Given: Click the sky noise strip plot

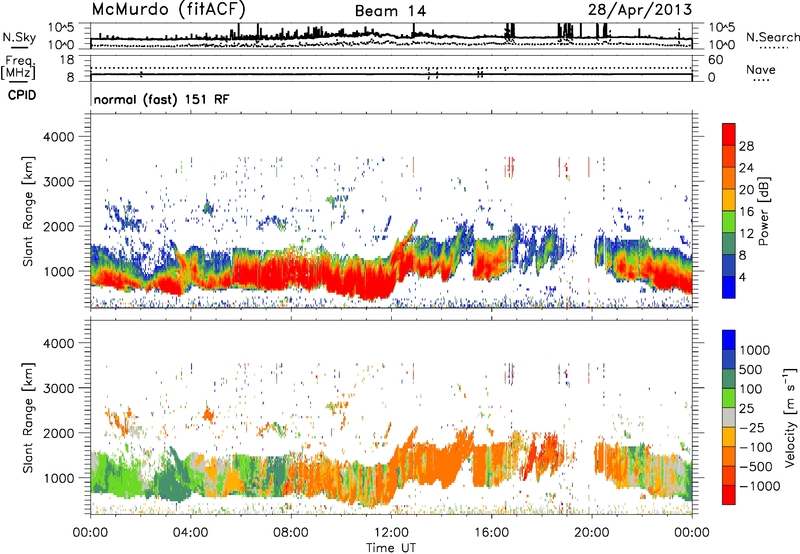Looking at the screenshot, I should [391, 36].
